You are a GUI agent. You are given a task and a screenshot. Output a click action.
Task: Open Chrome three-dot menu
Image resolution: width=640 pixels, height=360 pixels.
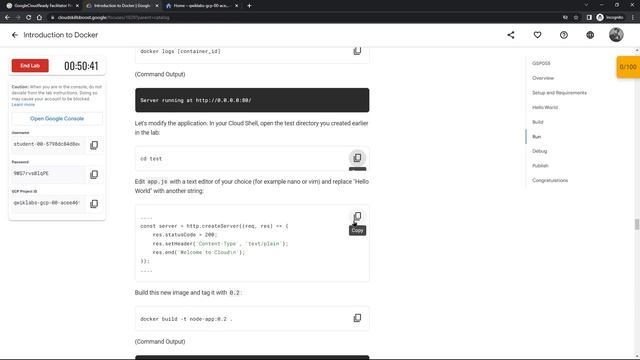tap(633, 18)
